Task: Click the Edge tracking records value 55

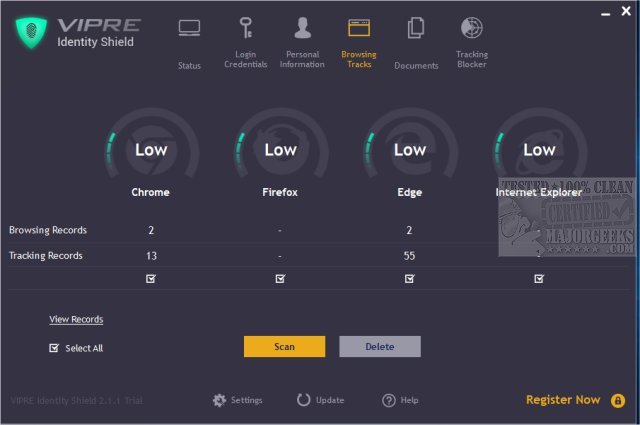Action: [x=409, y=256]
